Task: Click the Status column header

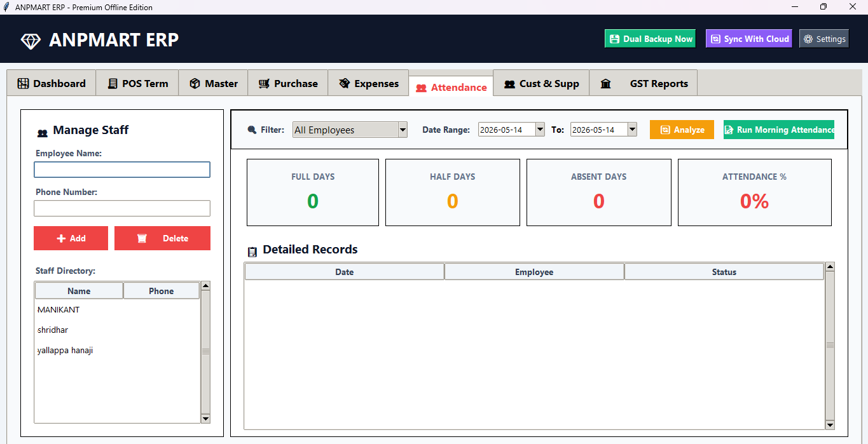Action: (724, 272)
